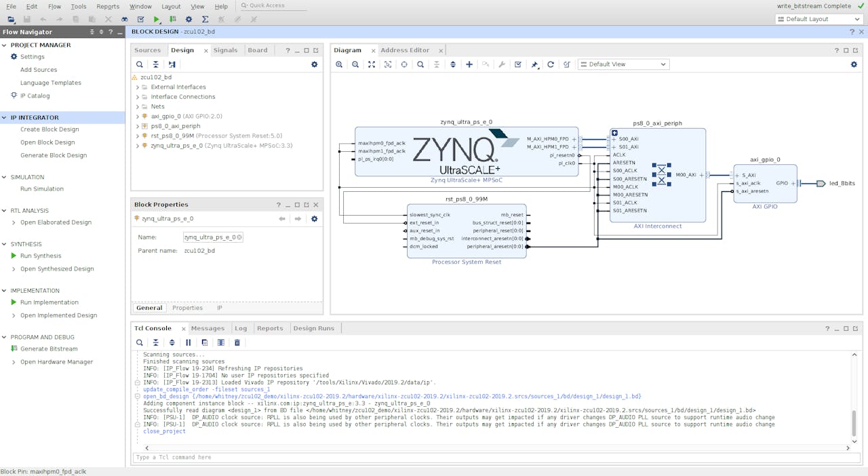Click the Settings gear in Project Manager
Image resolution: width=868 pixels, height=476 pixels.
[x=14, y=57]
